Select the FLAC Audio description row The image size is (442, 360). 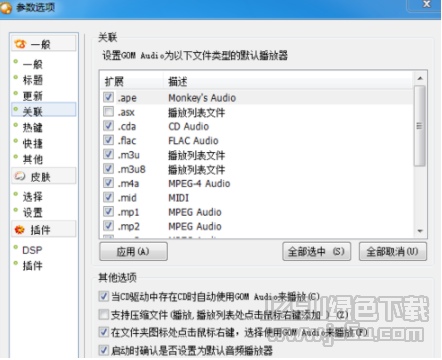[193, 141]
